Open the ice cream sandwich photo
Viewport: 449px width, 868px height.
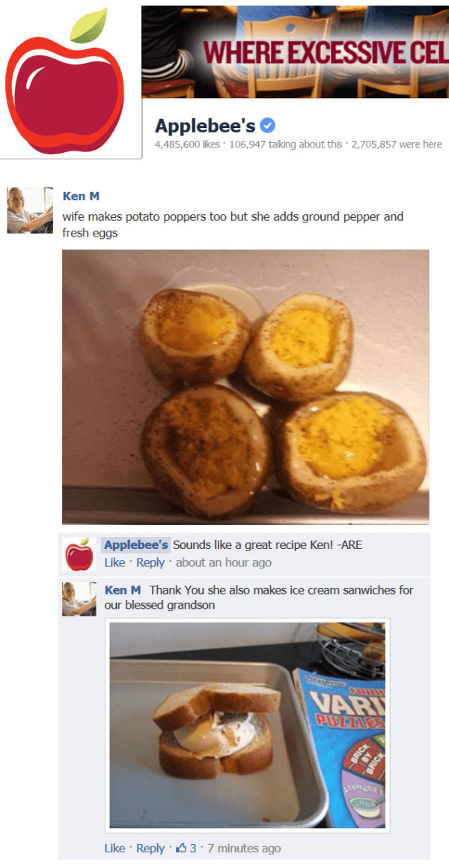point(247,725)
